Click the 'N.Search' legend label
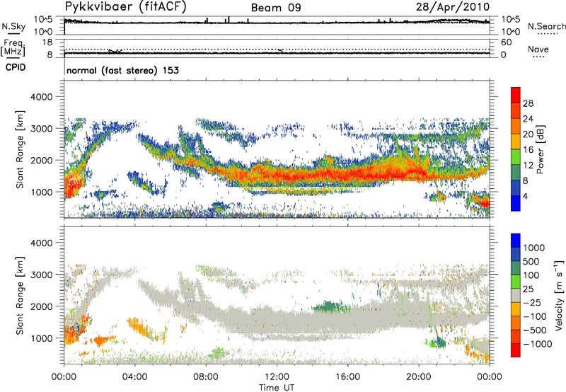 tap(546, 26)
